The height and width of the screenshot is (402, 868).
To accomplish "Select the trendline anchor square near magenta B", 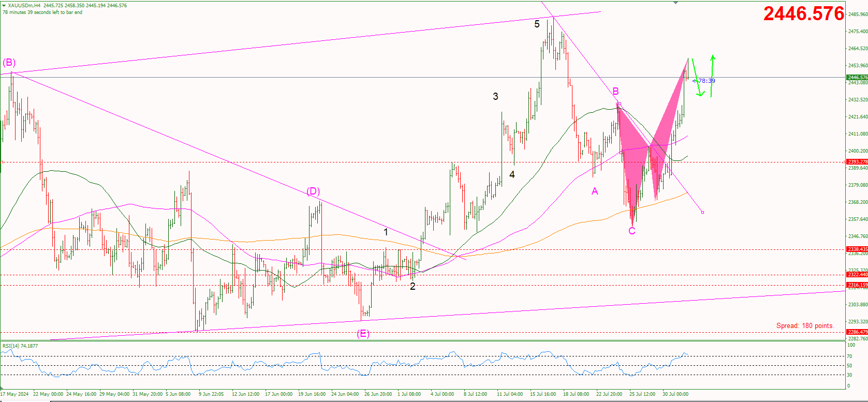I will pyautogui.click(x=619, y=104).
